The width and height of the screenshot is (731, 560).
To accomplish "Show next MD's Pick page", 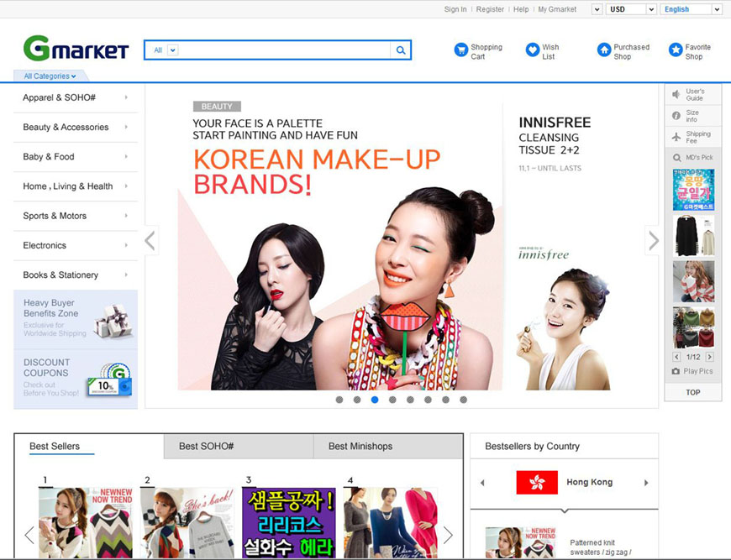I will [x=709, y=357].
